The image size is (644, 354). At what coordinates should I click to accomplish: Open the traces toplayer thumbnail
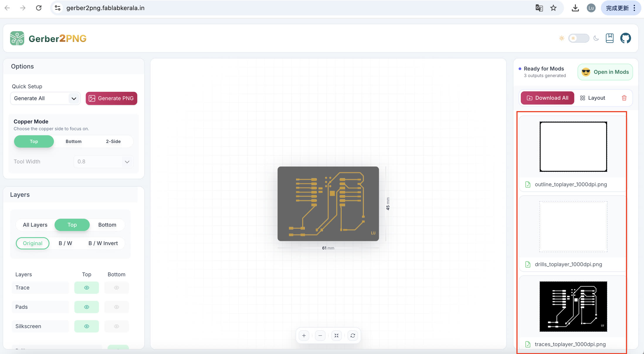tap(573, 307)
